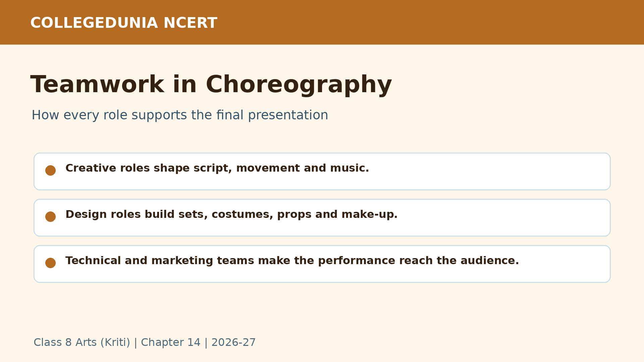Click the text Technical and marketing teams reach audience
644x362 pixels.
pos(292,260)
